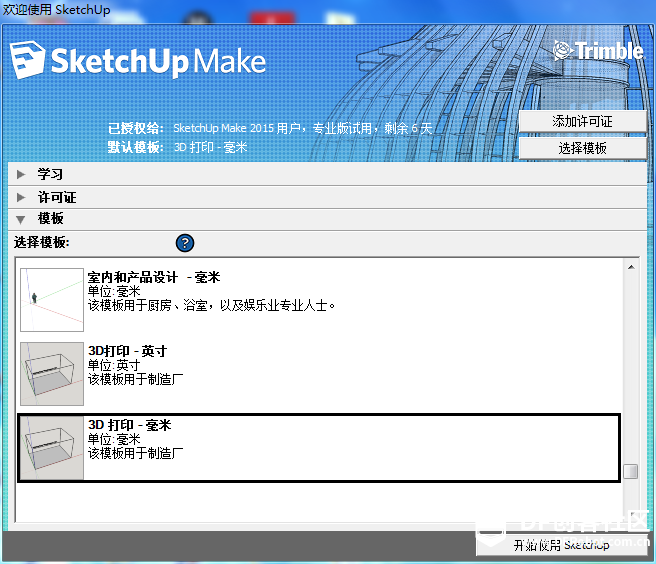Click the 选择模板: label
Screen dimensions: 656x564
click(x=41, y=242)
